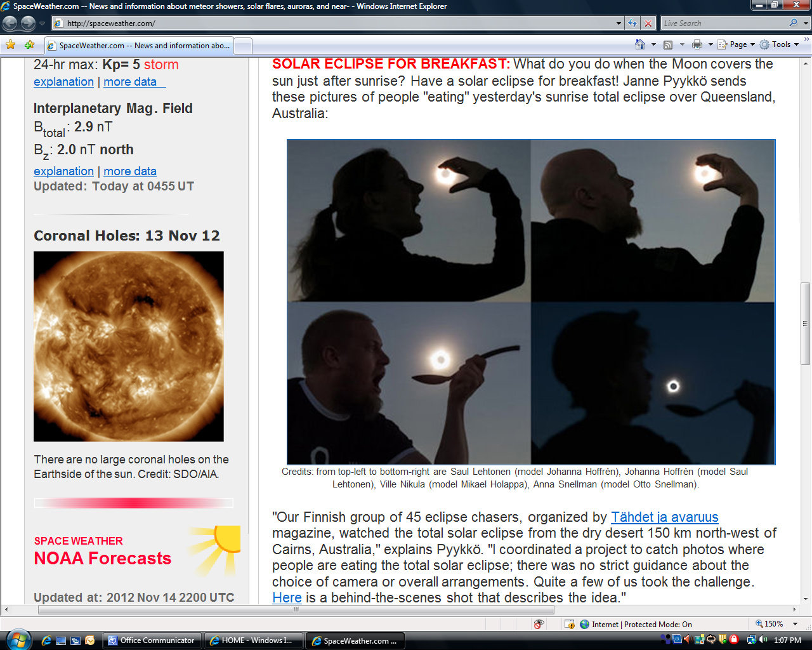Click the yellow security shield tray icon
The image size is (812, 650).
pyautogui.click(x=723, y=640)
